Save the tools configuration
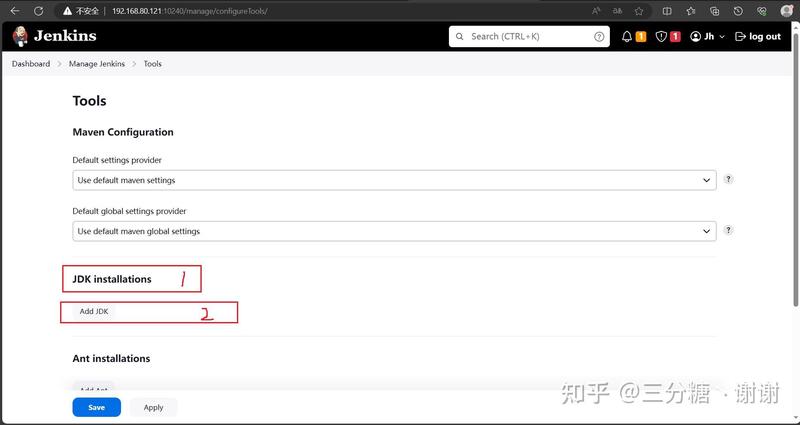This screenshot has height=425, width=800. point(96,407)
